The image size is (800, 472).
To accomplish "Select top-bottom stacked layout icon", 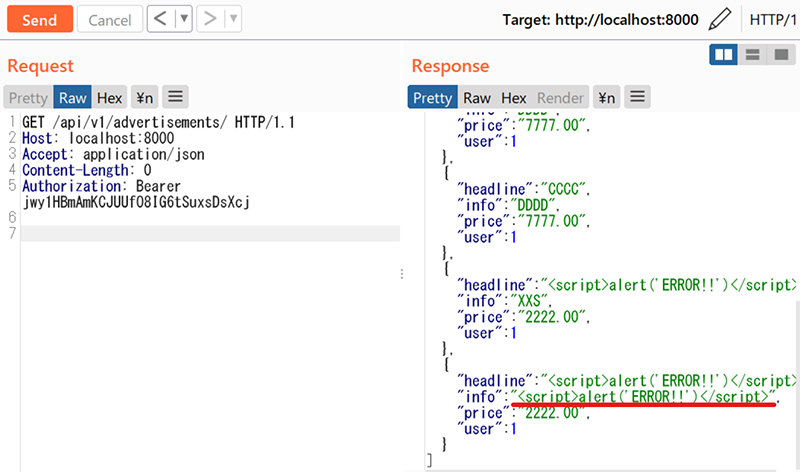I will tap(753, 54).
